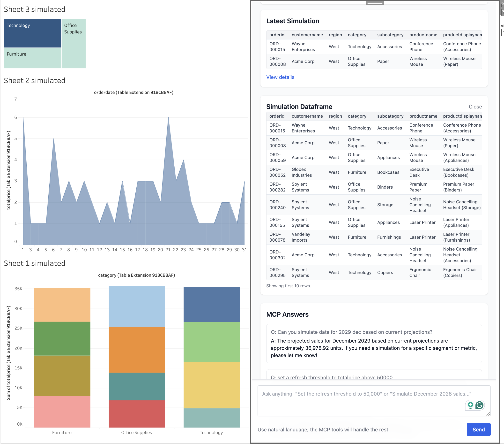Close the Simulation Dataframe panel

pos(475,107)
